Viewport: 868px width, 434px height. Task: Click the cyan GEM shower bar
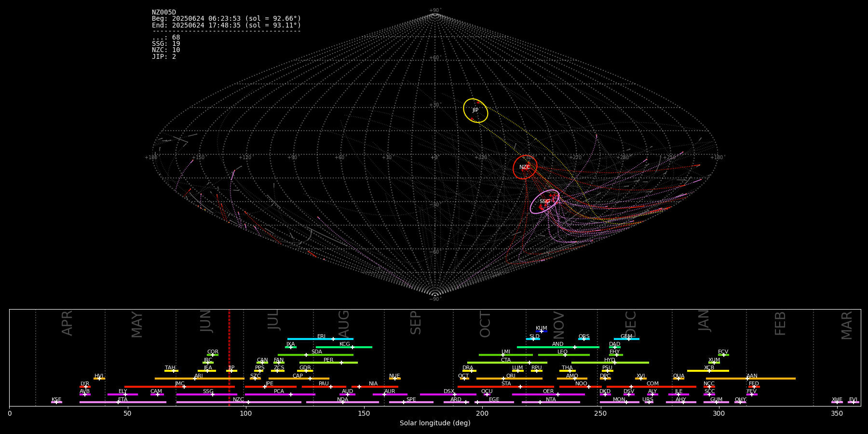(626, 339)
